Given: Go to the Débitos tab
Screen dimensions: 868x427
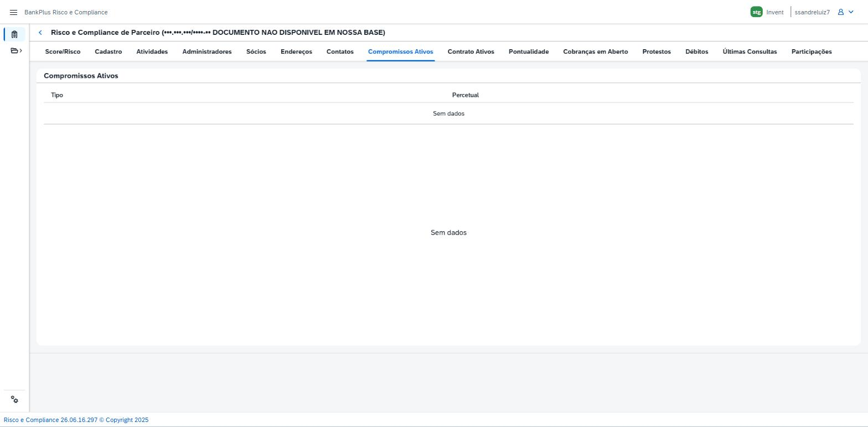Looking at the screenshot, I should pyautogui.click(x=697, y=51).
